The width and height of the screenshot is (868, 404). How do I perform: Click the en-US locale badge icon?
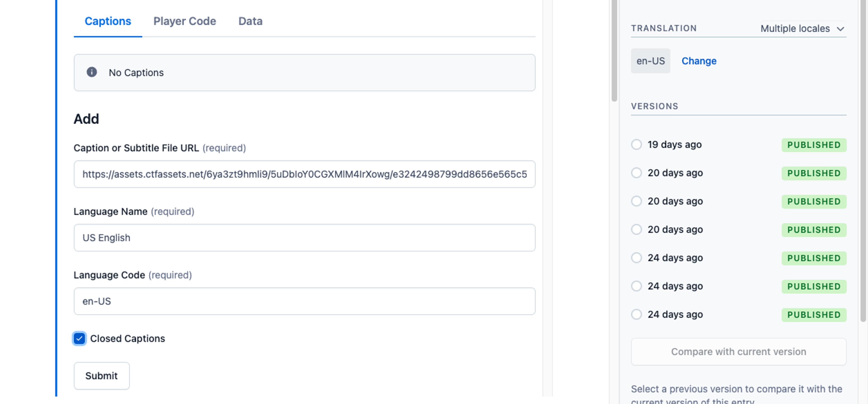coord(651,61)
